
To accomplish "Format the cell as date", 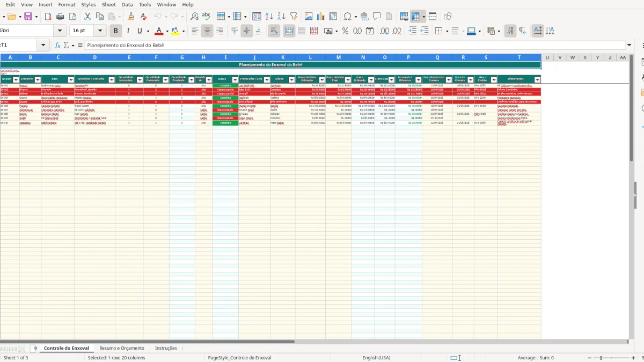I will (370, 31).
